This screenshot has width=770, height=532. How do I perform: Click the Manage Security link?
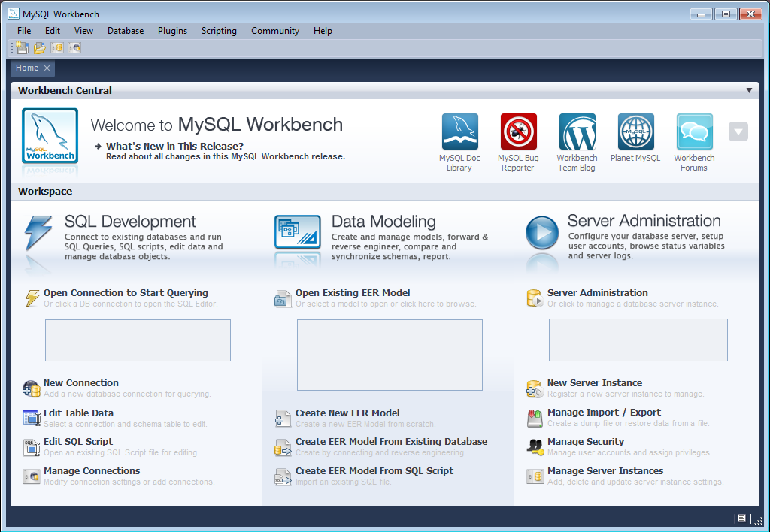click(585, 441)
